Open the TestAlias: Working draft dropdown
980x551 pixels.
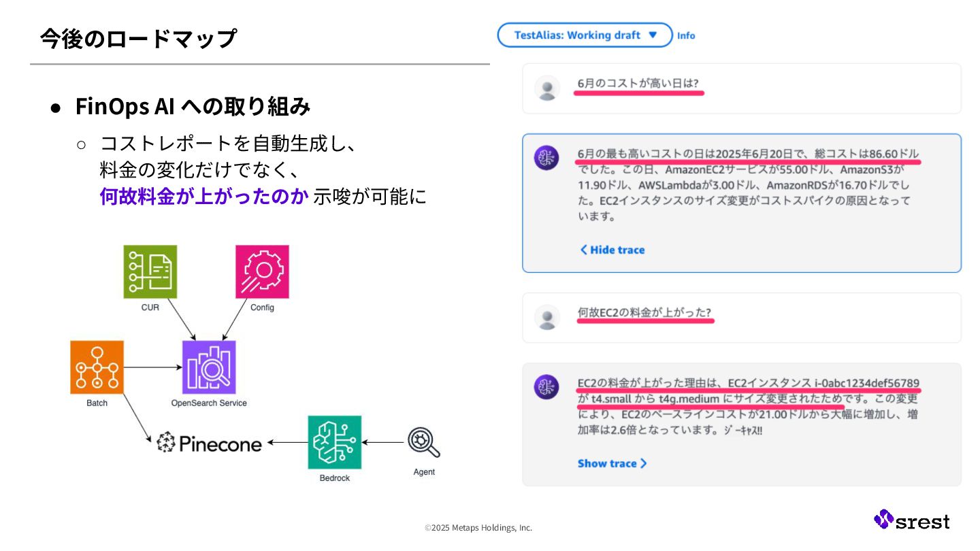[x=585, y=35]
